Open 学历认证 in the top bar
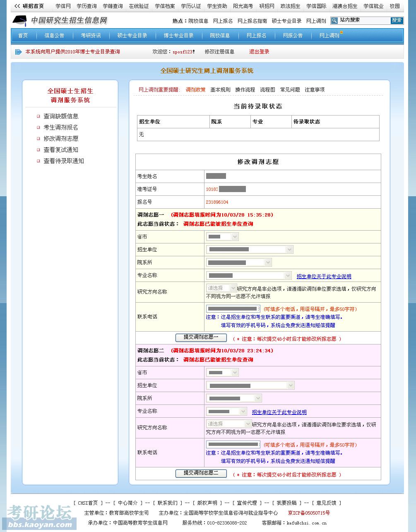The height and width of the screenshot is (532, 416). [191, 6]
